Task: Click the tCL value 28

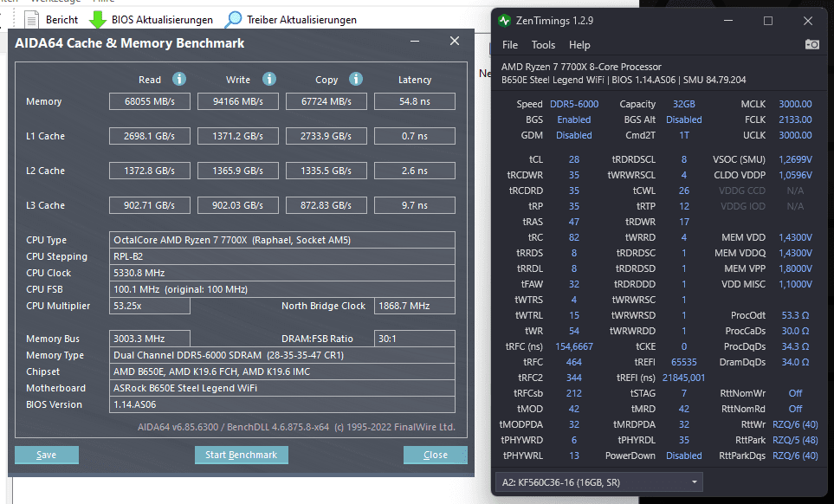Action: (574, 159)
